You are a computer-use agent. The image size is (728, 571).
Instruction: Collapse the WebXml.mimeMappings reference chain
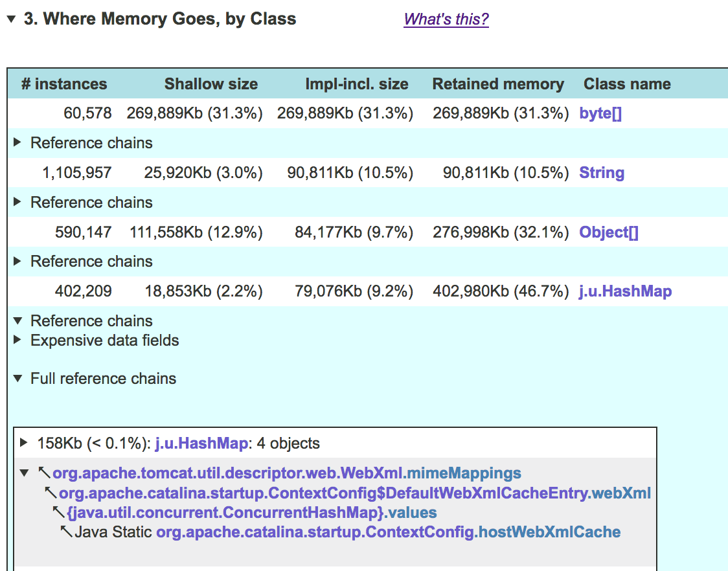pyautogui.click(x=25, y=473)
